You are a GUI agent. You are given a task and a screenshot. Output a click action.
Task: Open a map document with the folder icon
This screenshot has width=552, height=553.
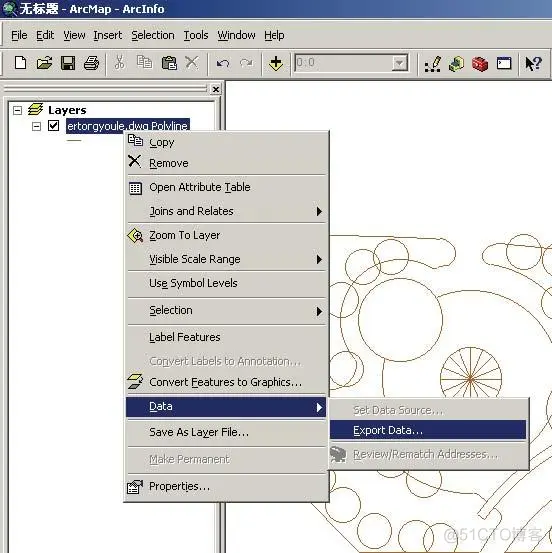tap(44, 63)
